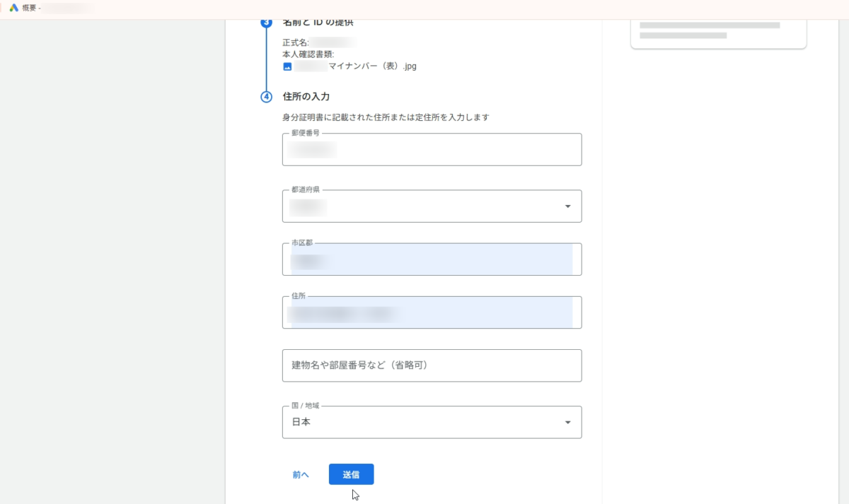Click the step 3 circle indicator
This screenshot has width=849, height=504.
tap(266, 23)
